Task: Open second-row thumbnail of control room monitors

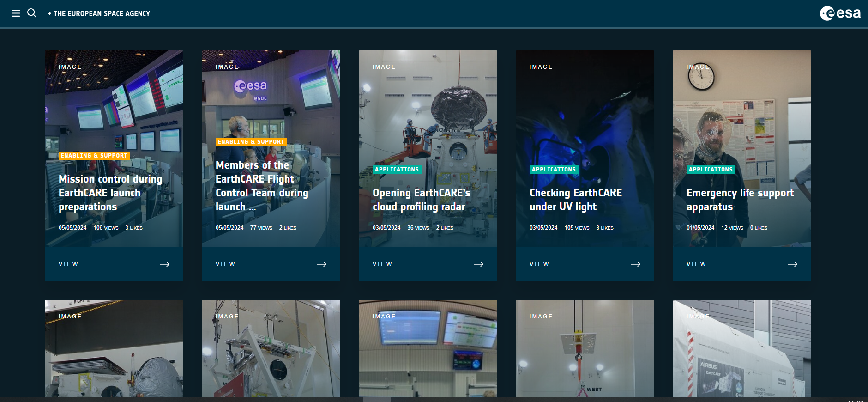Action: tap(428, 348)
